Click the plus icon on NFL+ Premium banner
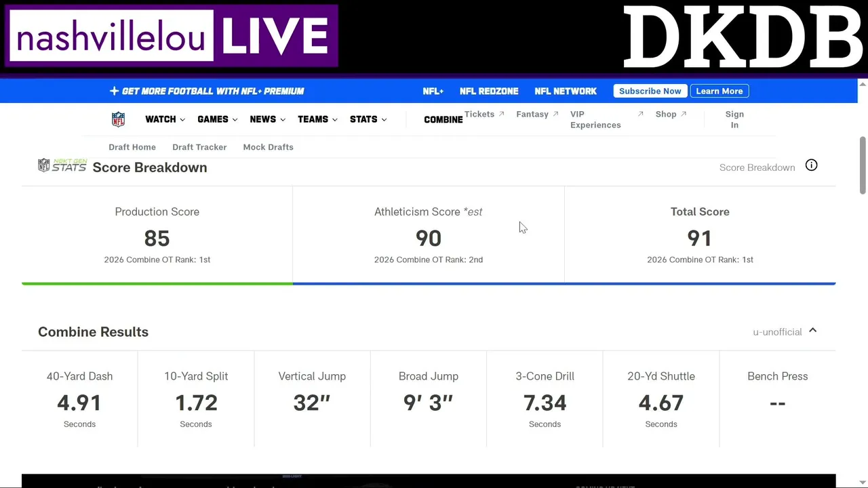The height and width of the screenshot is (488, 868). 114,91
